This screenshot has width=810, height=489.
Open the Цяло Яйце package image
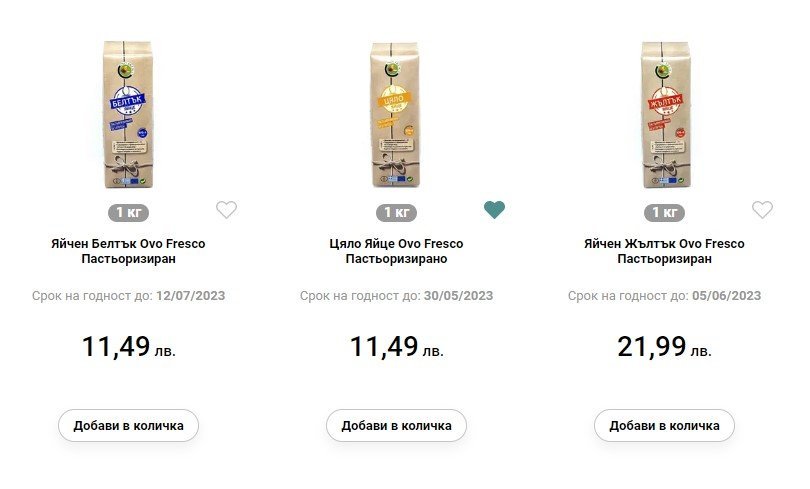396,115
